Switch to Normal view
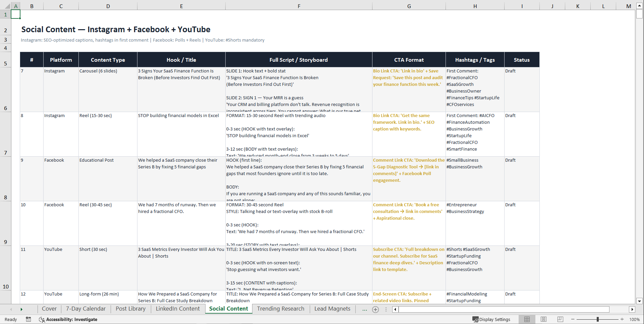This screenshot has width=644, height=324. (527, 319)
